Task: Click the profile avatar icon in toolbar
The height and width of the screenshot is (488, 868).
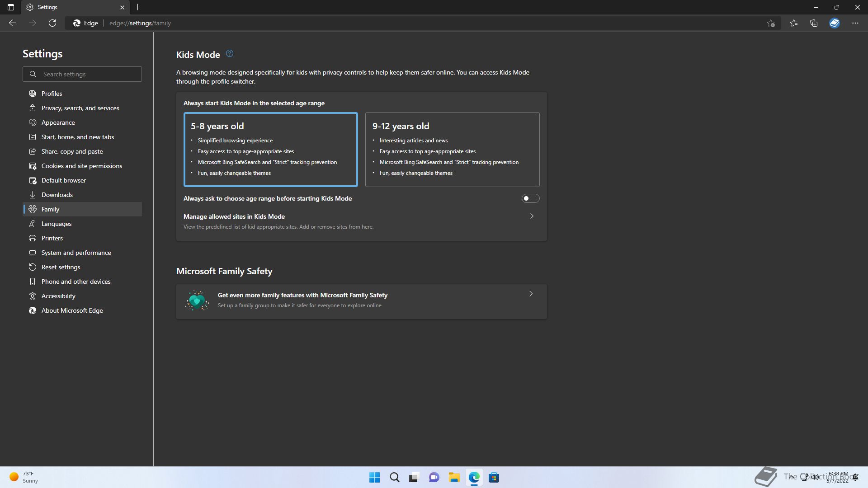Action: (835, 23)
